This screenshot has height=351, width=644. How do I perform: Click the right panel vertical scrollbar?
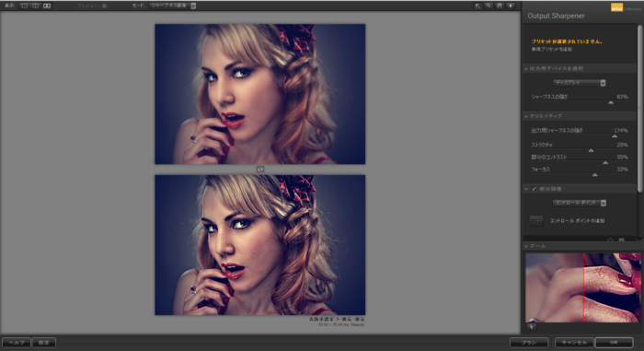pyautogui.click(x=640, y=108)
